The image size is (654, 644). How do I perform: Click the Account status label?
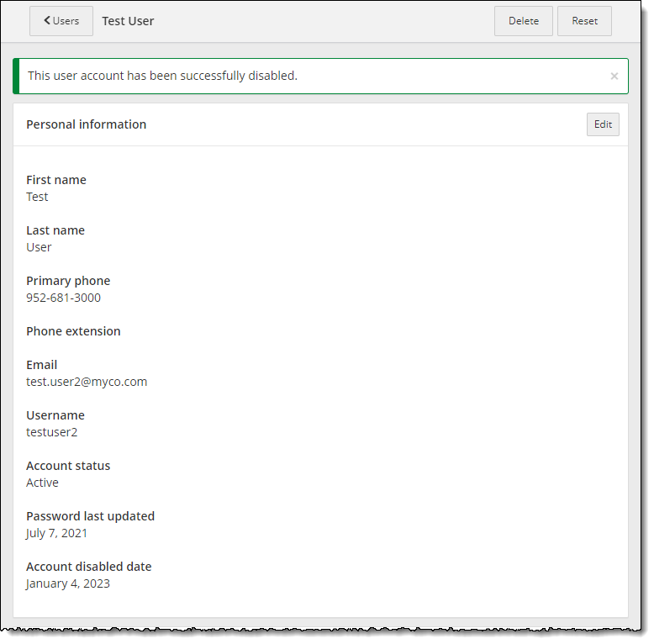[x=68, y=466]
